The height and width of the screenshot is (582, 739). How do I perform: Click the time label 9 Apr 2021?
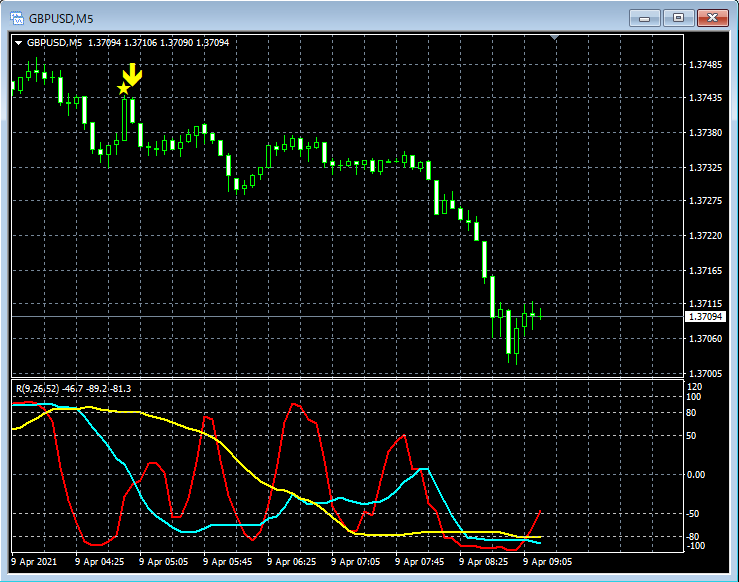[34, 562]
